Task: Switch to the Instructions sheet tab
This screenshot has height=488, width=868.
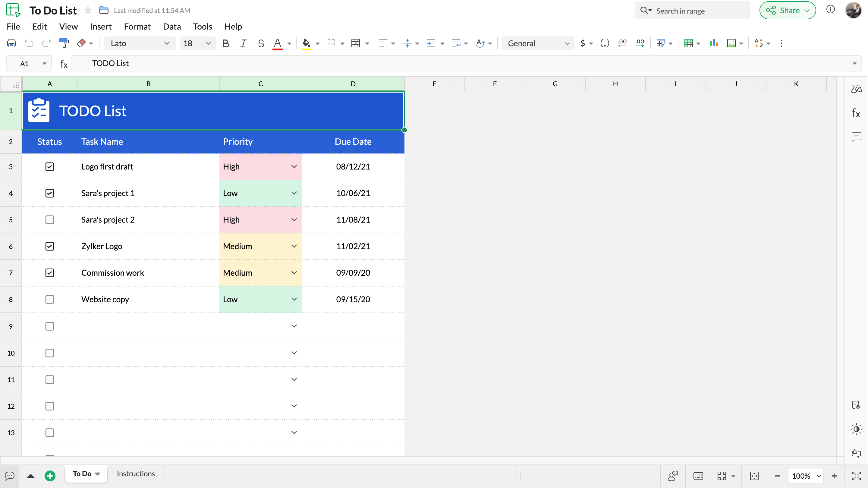Action: [x=135, y=474]
